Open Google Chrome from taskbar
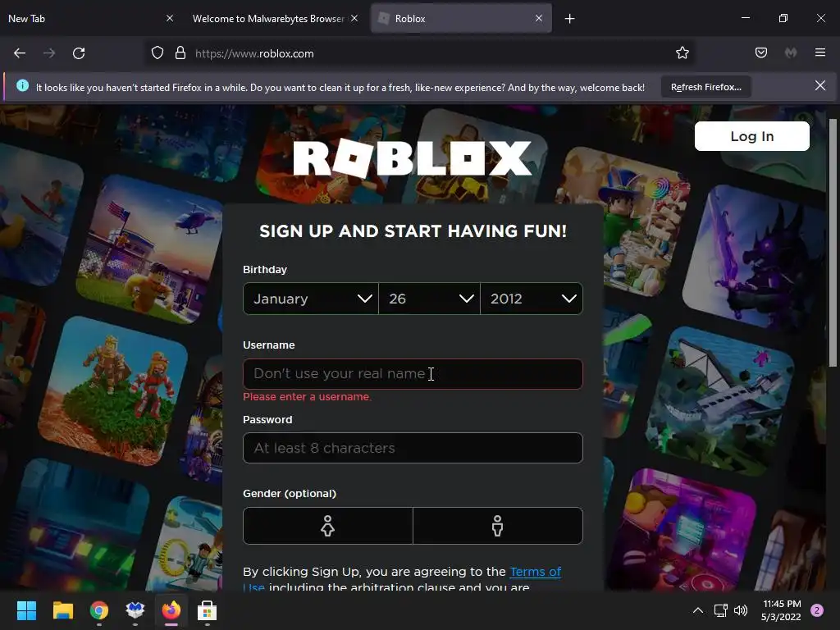The width and height of the screenshot is (840, 630). point(99,610)
